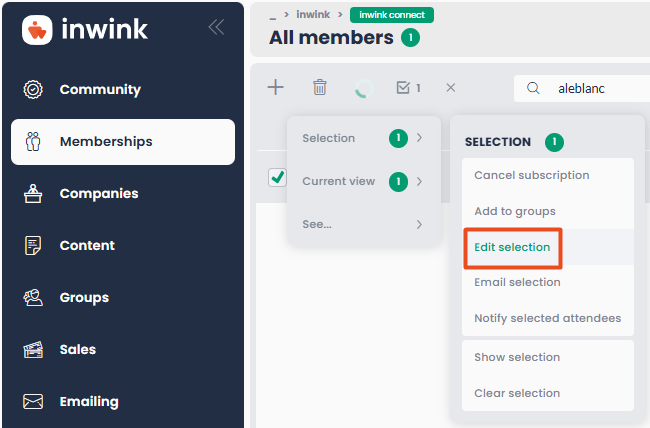Toggle the selected member row checkbox

click(x=277, y=177)
